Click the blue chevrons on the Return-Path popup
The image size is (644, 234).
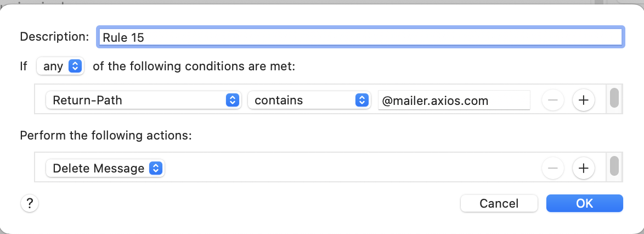233,101
